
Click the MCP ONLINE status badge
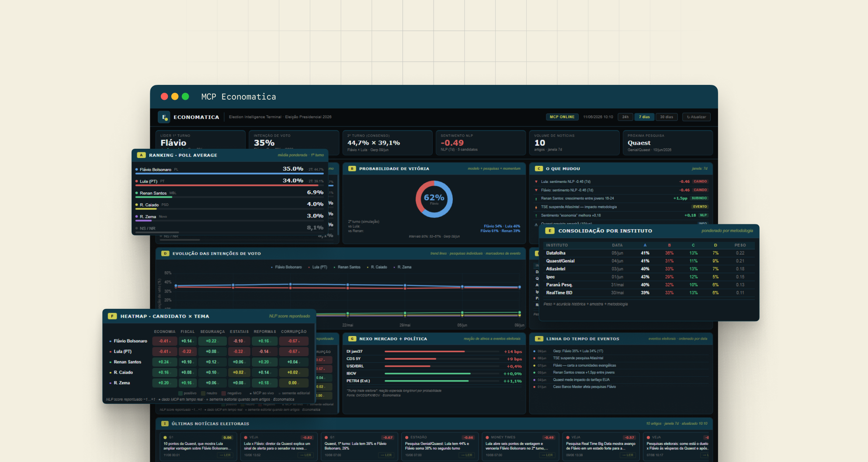(562, 117)
